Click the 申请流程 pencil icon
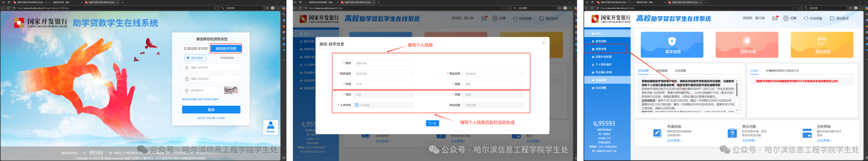This screenshot has width=868, height=161. pos(657,133)
